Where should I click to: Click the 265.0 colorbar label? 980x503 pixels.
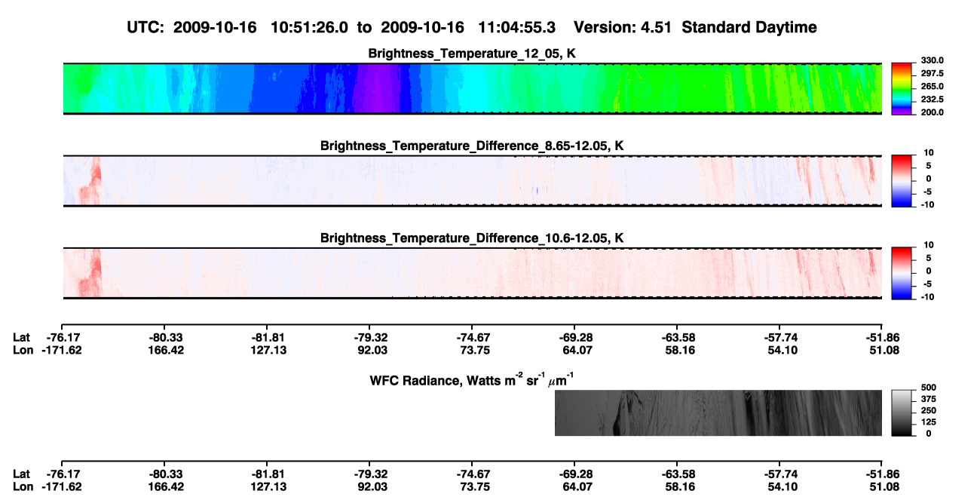932,87
